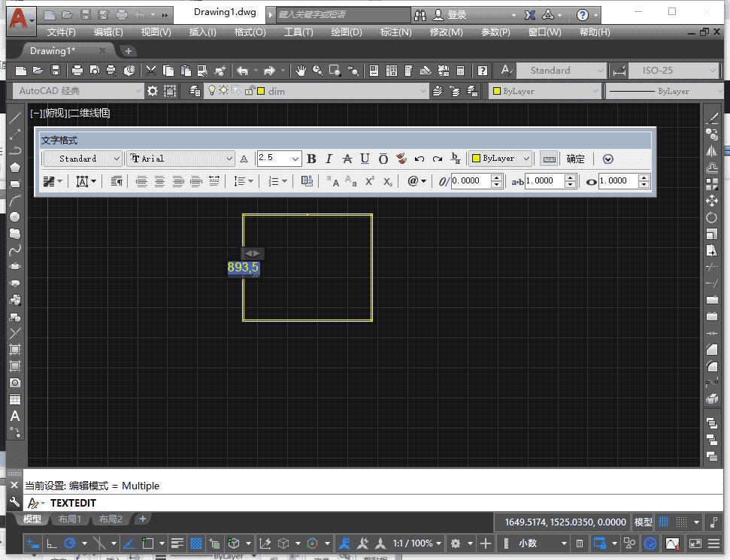The image size is (730, 560).
Task: Open the ISO-25 dimension style dropdown
Action: coord(673,71)
